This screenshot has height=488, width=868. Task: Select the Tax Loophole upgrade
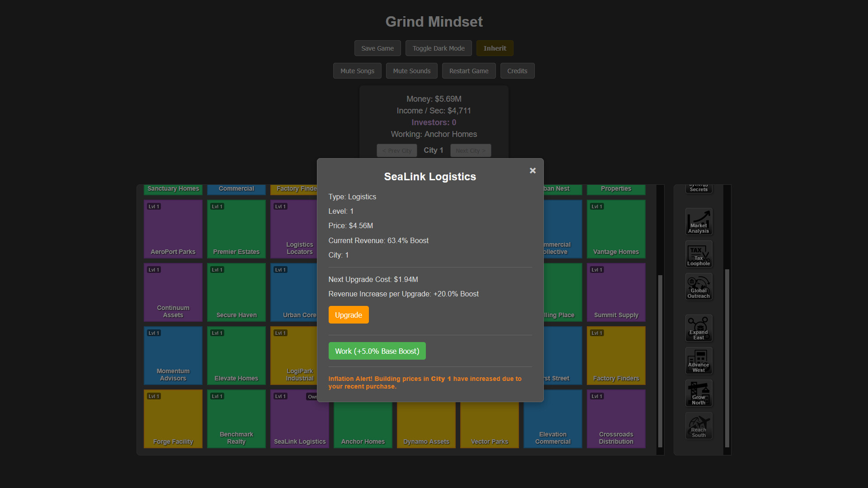pyautogui.click(x=698, y=254)
